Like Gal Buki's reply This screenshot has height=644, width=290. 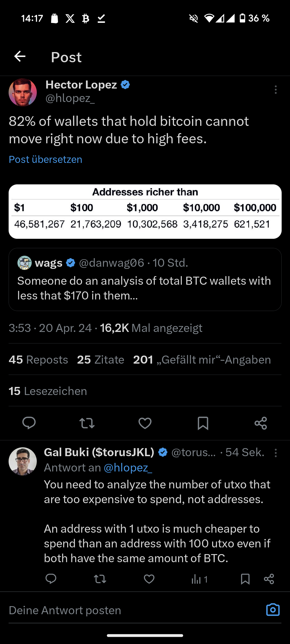point(149,579)
